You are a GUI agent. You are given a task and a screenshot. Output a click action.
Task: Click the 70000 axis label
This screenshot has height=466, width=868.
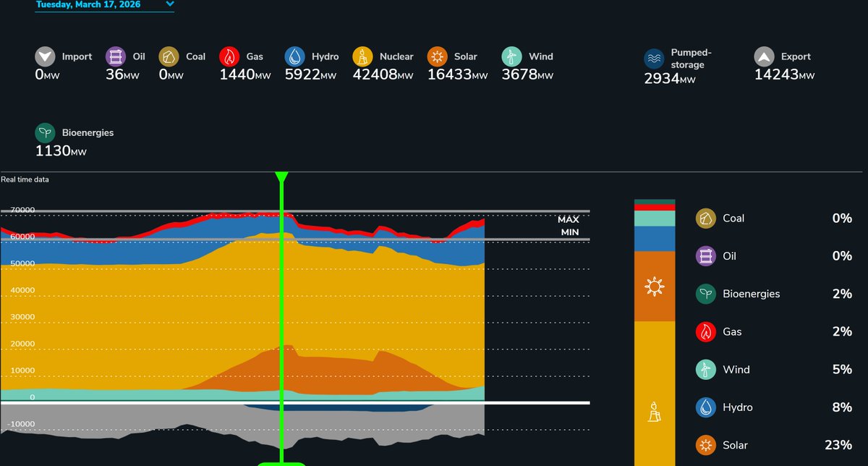coord(22,210)
